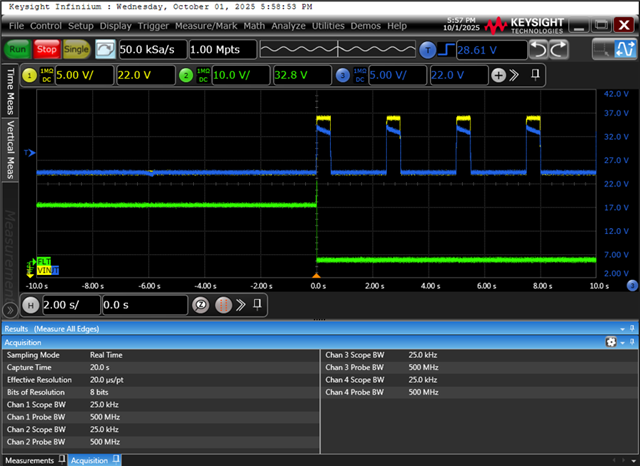Click the orange segmented memory icon
The image size is (640, 466).
pos(223,305)
